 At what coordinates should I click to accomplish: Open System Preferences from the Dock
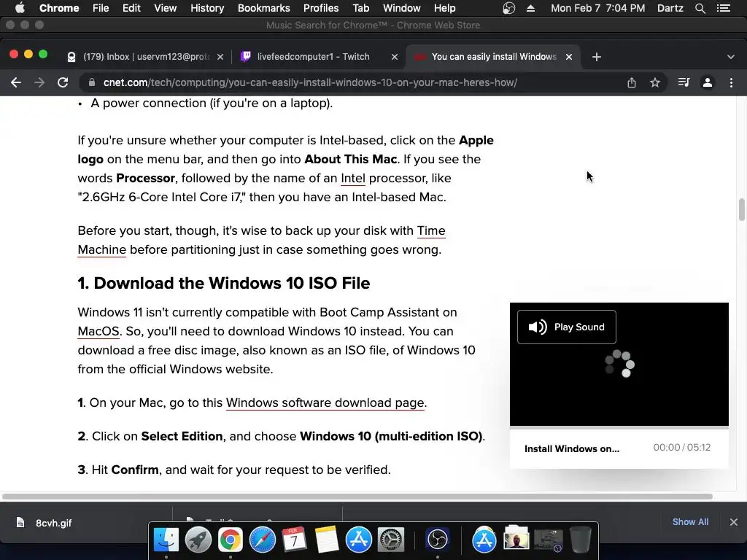coord(391,540)
